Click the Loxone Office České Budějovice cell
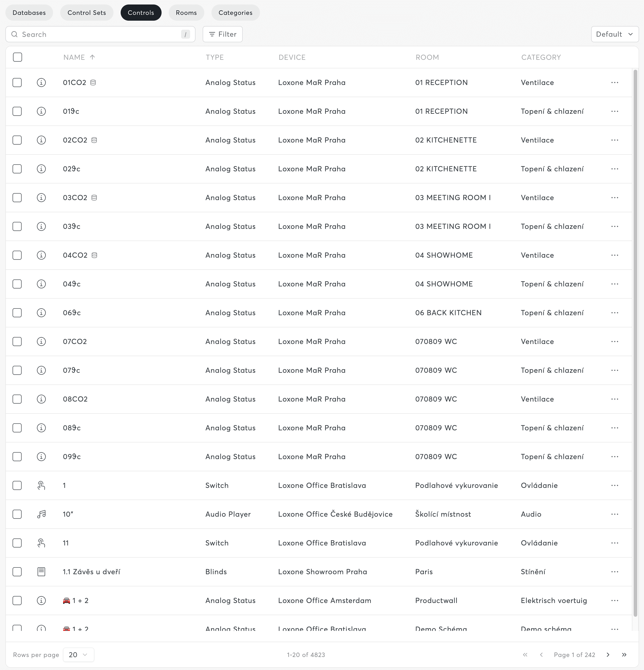The height and width of the screenshot is (670, 644). [335, 514]
